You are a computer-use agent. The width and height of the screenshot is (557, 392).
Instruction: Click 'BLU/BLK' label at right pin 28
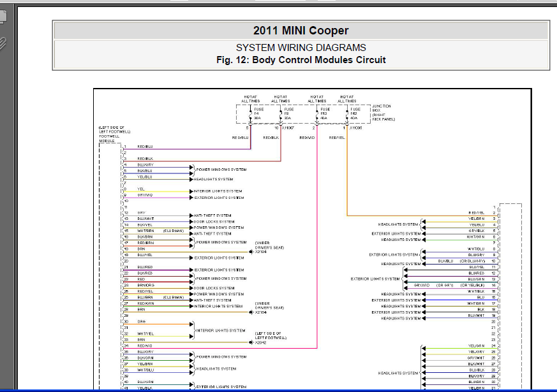coord(477,370)
